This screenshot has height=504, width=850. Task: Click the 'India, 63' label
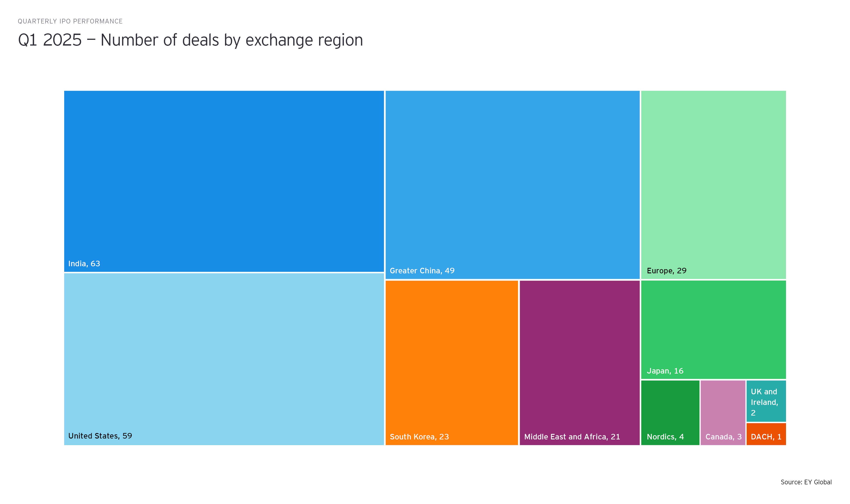[x=84, y=264]
